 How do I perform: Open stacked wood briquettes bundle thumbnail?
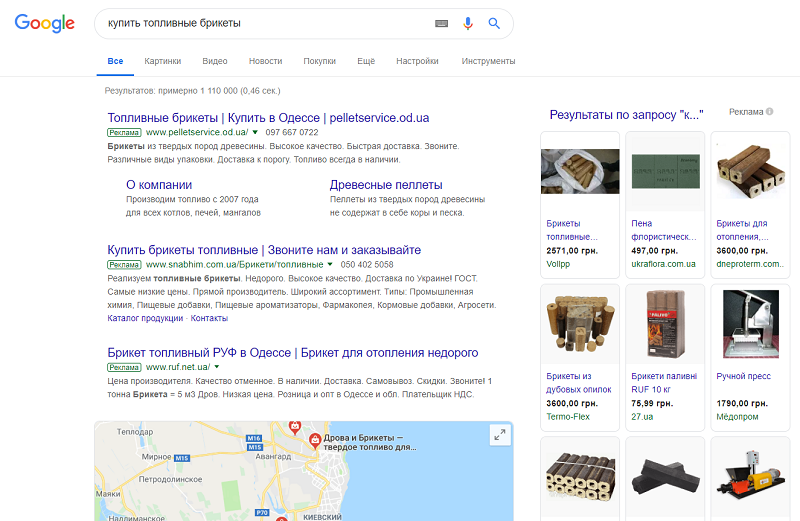(580, 476)
